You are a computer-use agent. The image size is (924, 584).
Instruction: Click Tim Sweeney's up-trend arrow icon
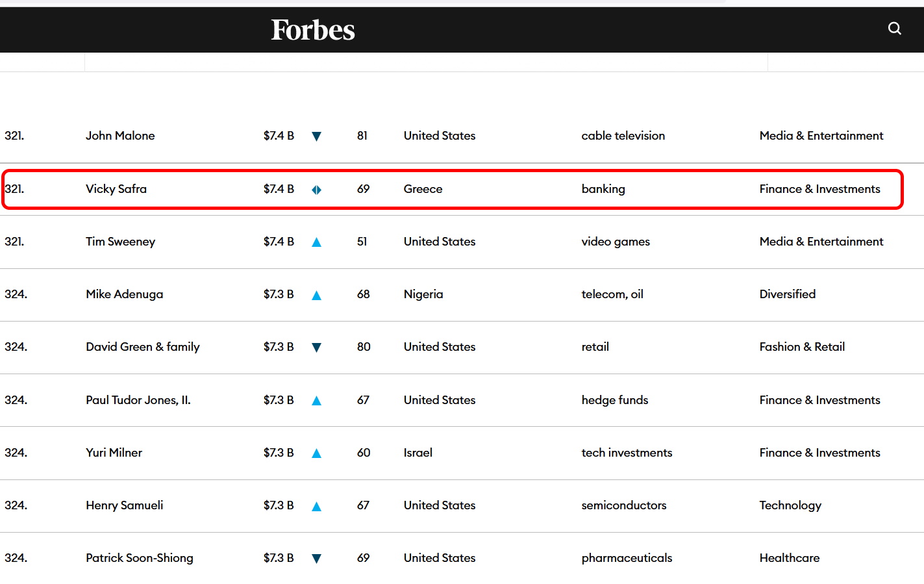click(316, 242)
